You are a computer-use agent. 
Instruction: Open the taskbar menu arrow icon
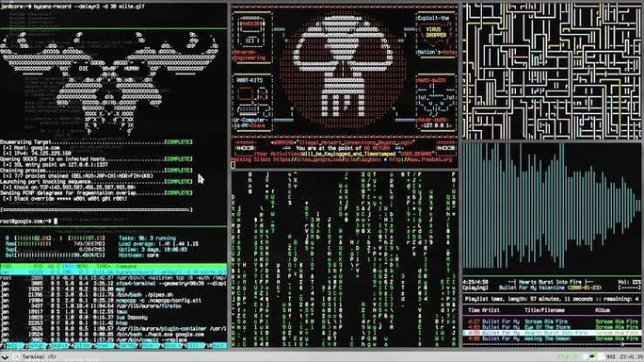click(4, 357)
